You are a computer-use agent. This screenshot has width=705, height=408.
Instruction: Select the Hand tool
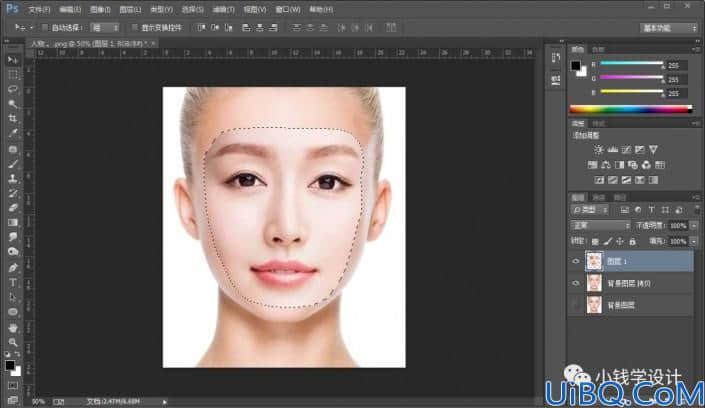pyautogui.click(x=13, y=328)
